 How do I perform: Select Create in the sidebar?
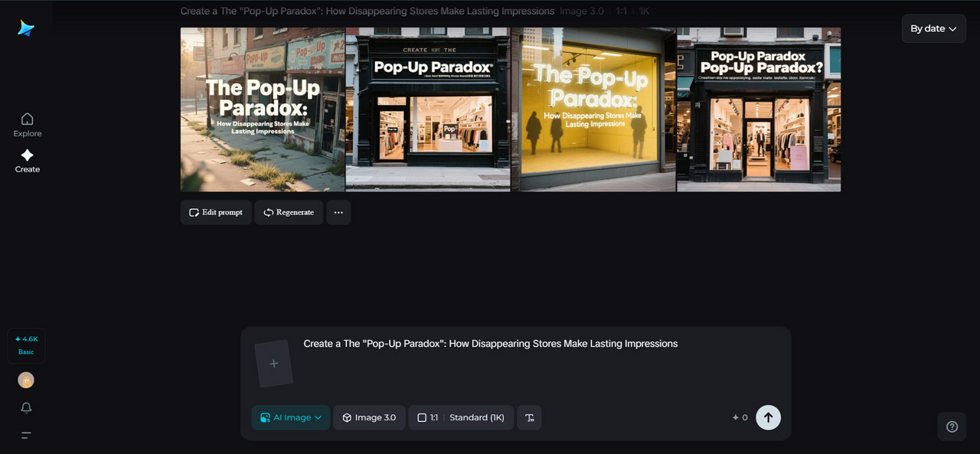27,159
